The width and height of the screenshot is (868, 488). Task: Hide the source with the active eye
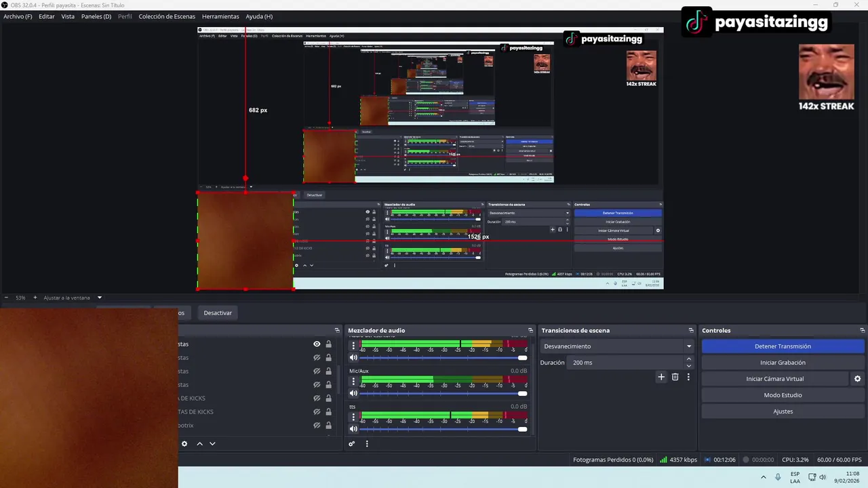(x=317, y=344)
